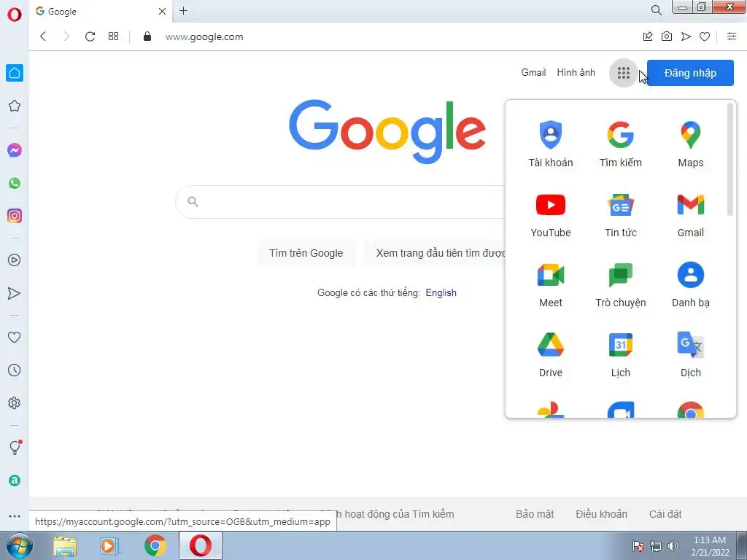This screenshot has width=747, height=560.
Task: Click the apps panel scrollbar
Action: tap(729, 160)
